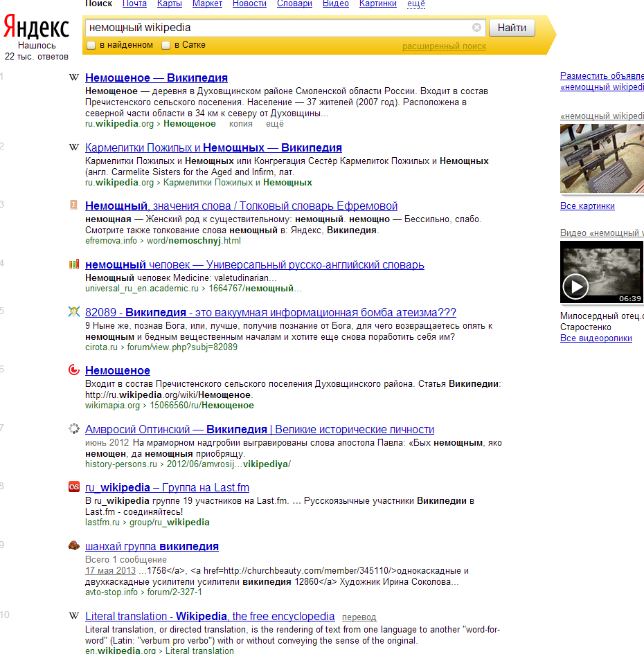Screen dimensions: 644x654
Task: Enable the 'в Сатке' checkbox
Action: pos(166,46)
